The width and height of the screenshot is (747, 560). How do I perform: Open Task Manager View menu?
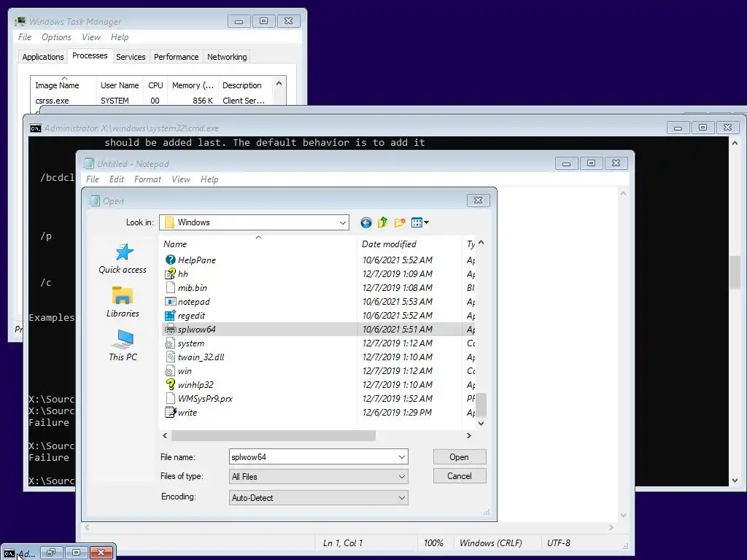click(x=91, y=37)
